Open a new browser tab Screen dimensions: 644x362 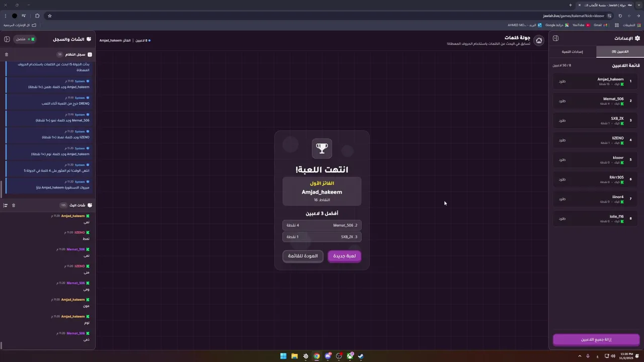(x=570, y=5)
